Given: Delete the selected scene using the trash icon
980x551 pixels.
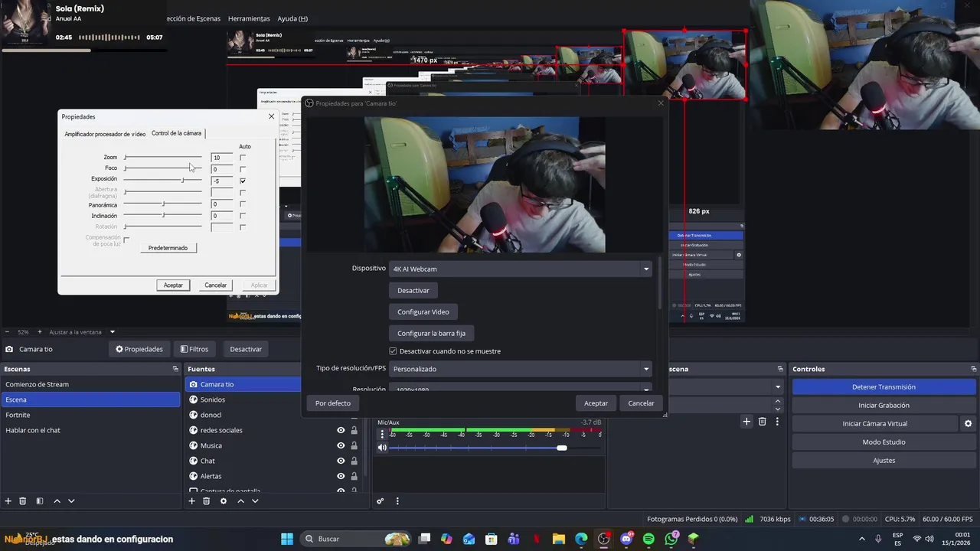Looking at the screenshot, I should click(x=23, y=501).
